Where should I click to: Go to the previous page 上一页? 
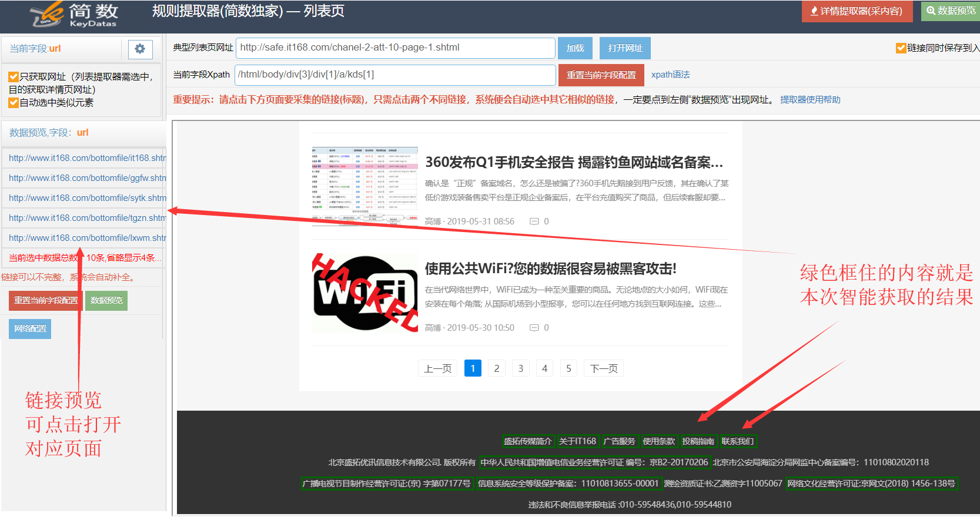coord(438,368)
